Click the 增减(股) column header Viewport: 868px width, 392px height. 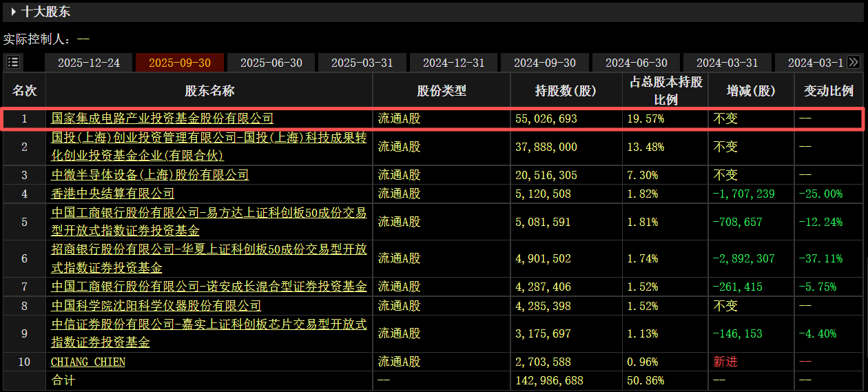click(x=751, y=90)
